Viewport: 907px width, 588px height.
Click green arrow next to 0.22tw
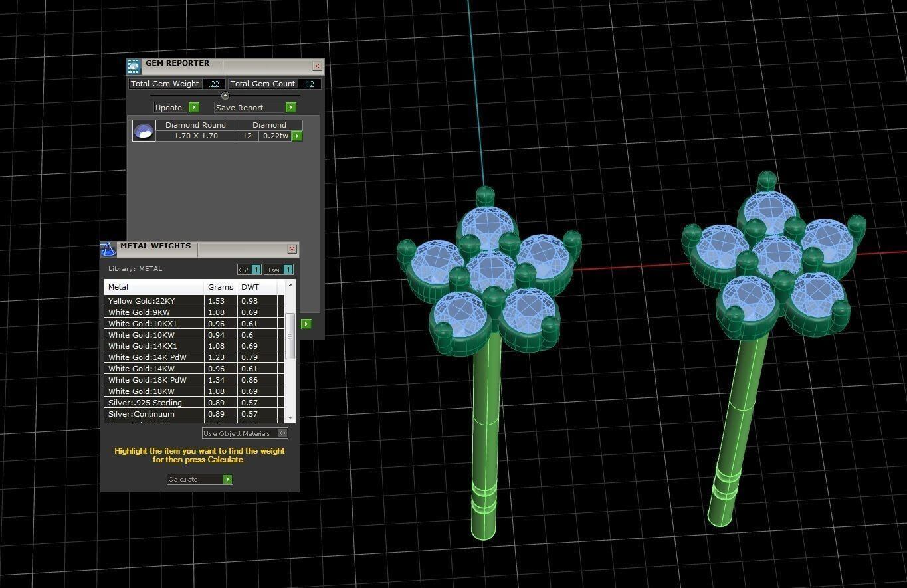(x=297, y=136)
